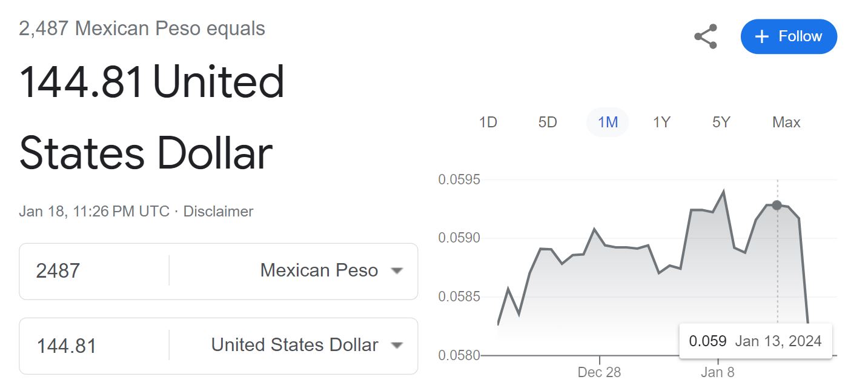The height and width of the screenshot is (385, 868).
Task: Click the chart peak near Jan 8
Action: coord(723,192)
